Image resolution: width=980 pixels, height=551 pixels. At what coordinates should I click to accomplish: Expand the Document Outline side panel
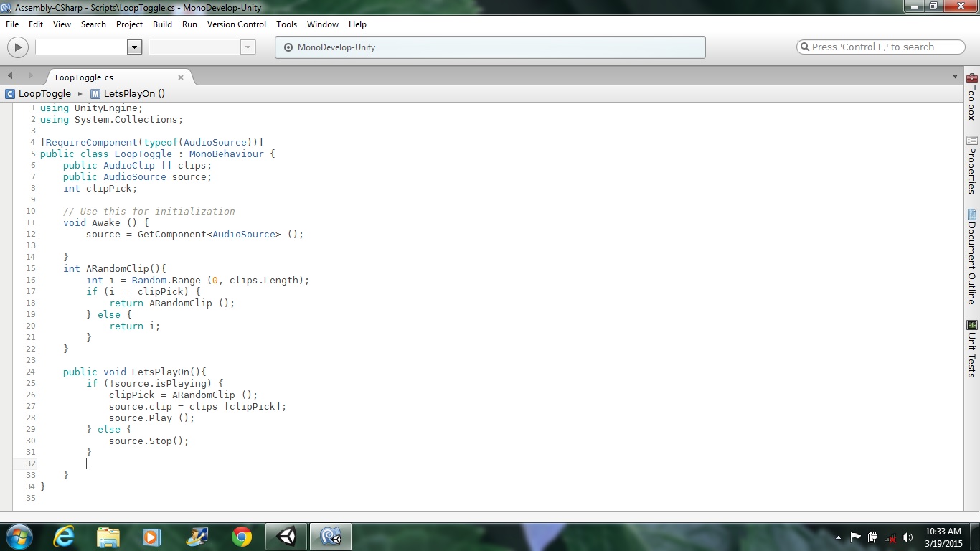(x=972, y=256)
